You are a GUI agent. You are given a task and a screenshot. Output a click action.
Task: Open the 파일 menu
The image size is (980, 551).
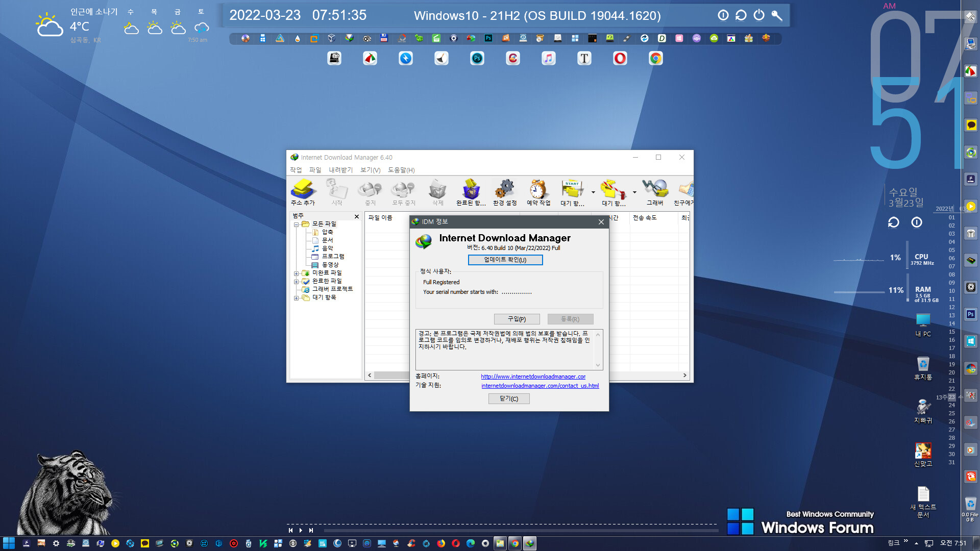pyautogui.click(x=315, y=170)
